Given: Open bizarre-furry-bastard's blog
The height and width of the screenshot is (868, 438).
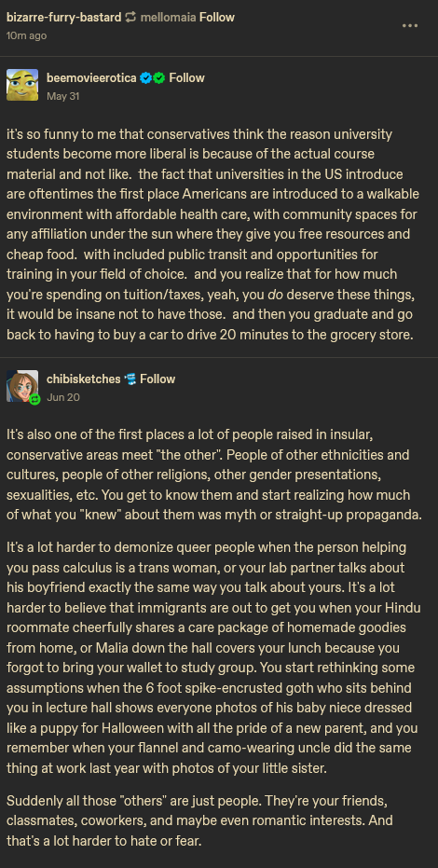Looking at the screenshot, I should [63, 17].
